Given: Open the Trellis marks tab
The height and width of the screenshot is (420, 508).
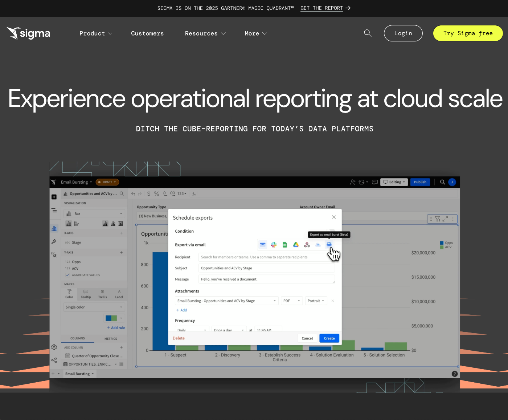Looking at the screenshot, I should tap(103, 294).
